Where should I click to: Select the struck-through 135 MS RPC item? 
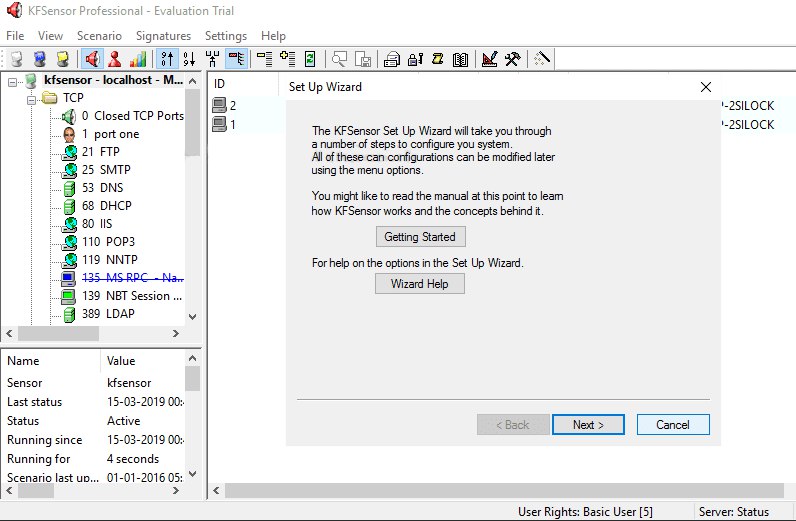pos(133,278)
